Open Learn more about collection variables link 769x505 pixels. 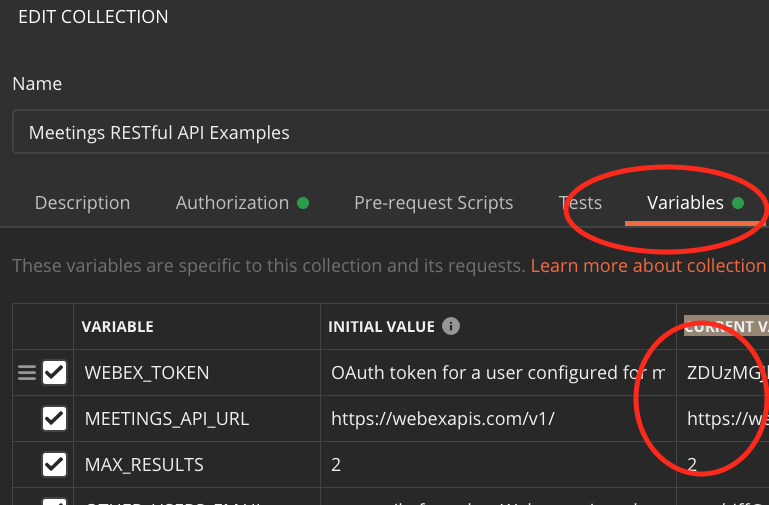[649, 266]
